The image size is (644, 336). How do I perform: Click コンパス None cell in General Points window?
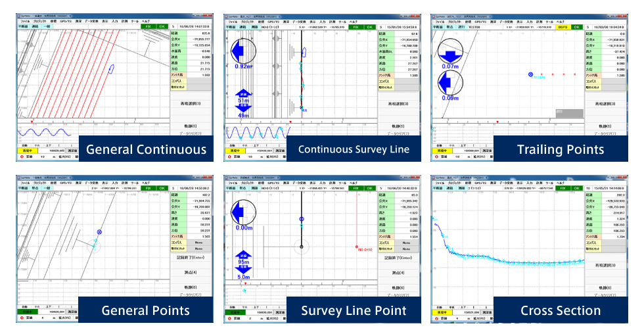pyautogui.click(x=198, y=243)
